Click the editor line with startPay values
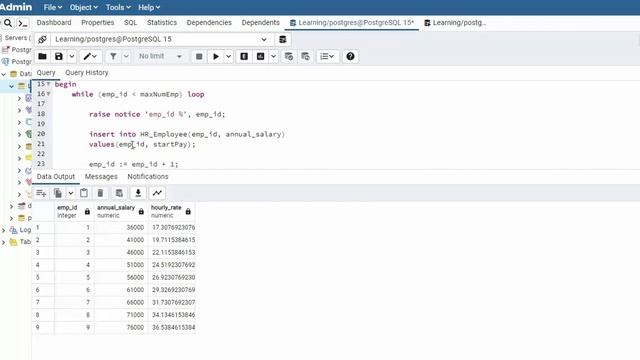Screen dimensions: 640x360 (x=142, y=144)
